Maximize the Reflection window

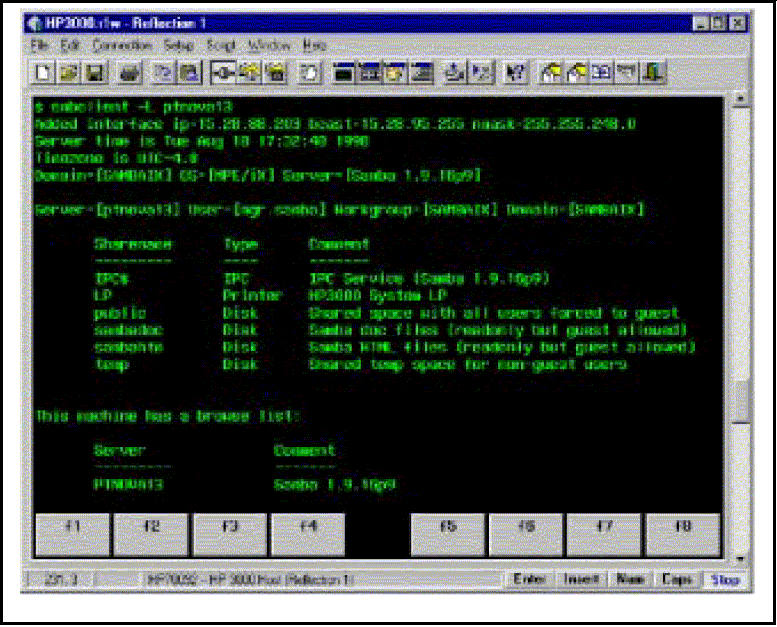click(x=719, y=23)
